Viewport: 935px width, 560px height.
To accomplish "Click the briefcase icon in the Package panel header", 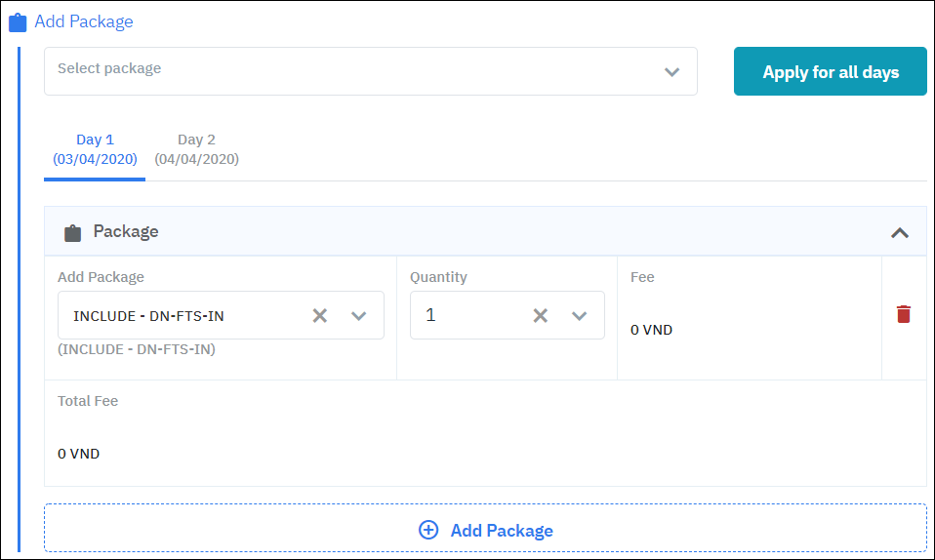I will [72, 232].
